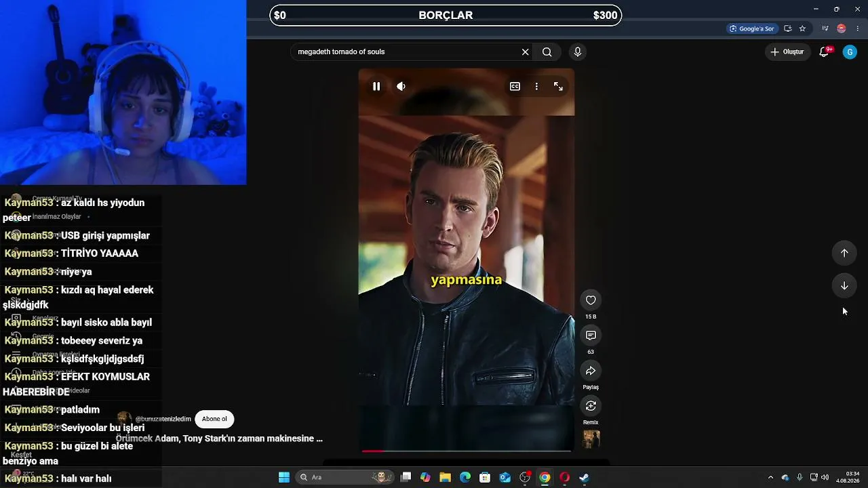Open the Oluştur create menu
Screen dimensions: 868x488
pos(787,52)
